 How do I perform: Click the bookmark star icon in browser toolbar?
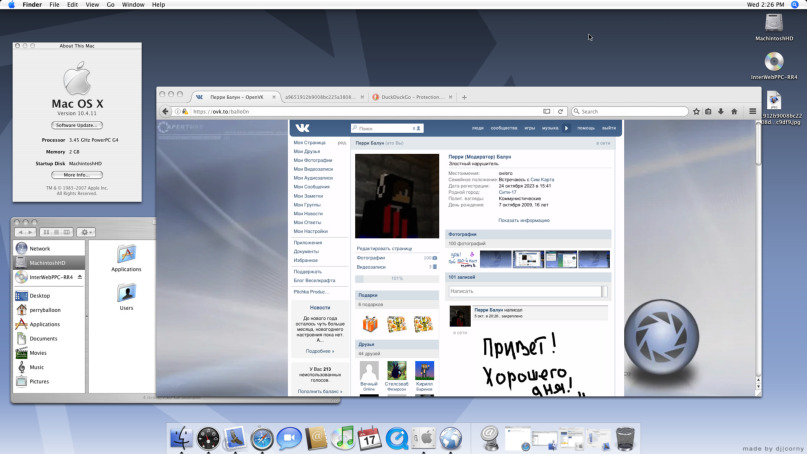(696, 111)
